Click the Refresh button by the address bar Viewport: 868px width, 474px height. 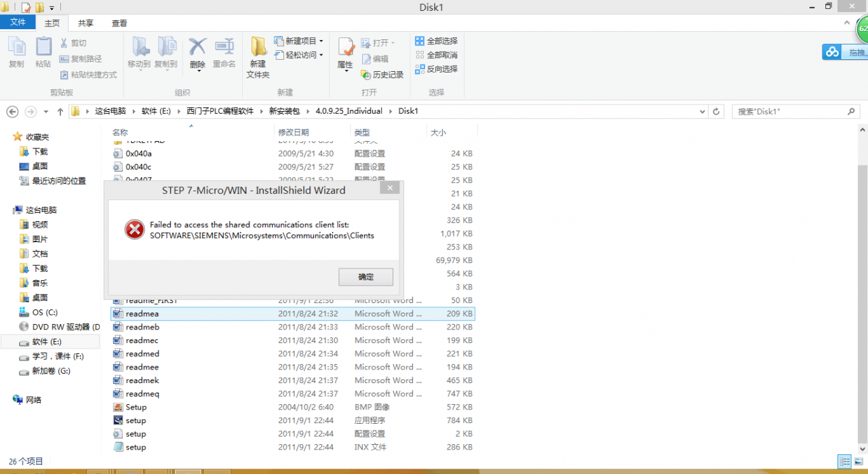click(x=716, y=111)
